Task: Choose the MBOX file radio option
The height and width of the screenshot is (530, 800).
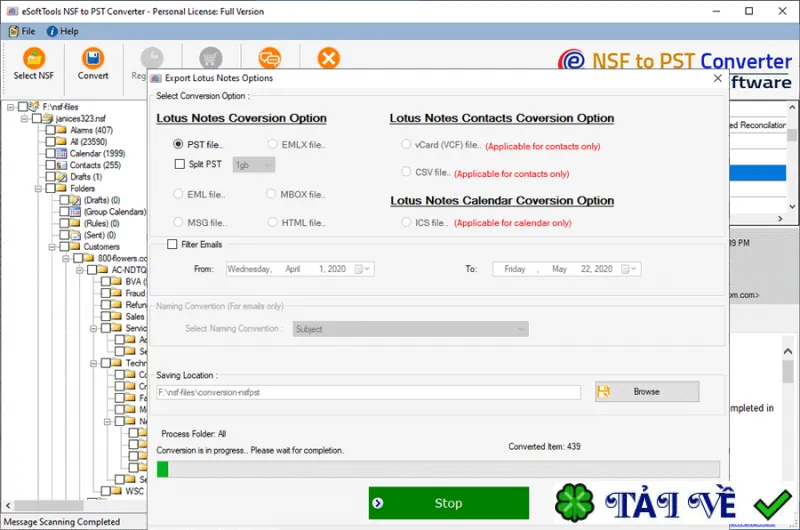Action: tap(271, 194)
